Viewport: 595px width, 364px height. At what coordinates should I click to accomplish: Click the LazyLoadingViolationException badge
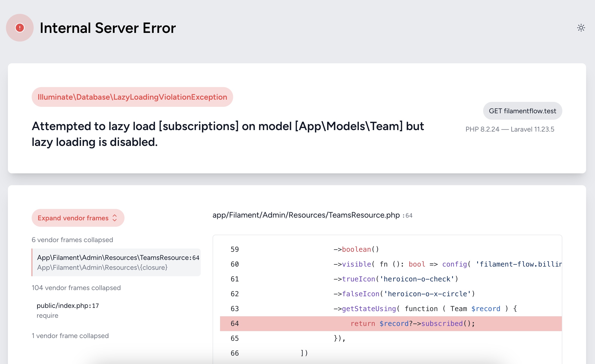coord(132,97)
